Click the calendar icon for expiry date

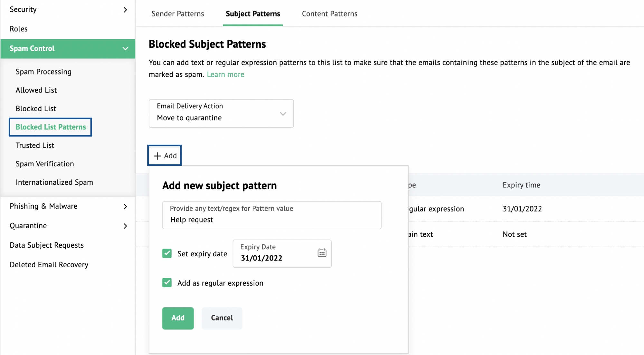coord(321,253)
